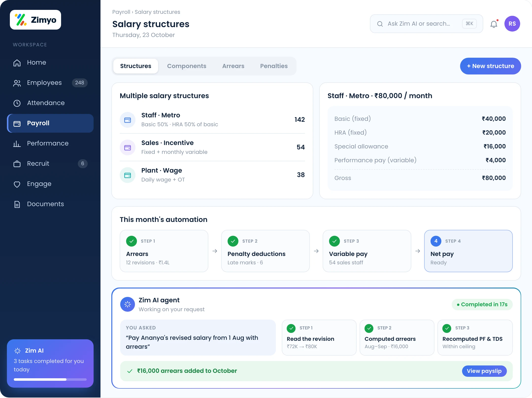This screenshot has height=398, width=532.
Task: Click the Recruit badge showing 6
Action: pyautogui.click(x=83, y=164)
